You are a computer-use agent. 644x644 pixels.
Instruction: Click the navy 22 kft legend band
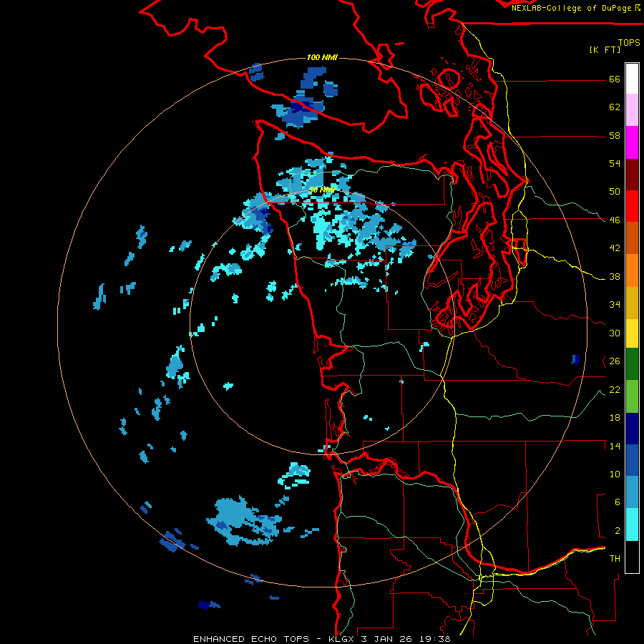(632, 429)
